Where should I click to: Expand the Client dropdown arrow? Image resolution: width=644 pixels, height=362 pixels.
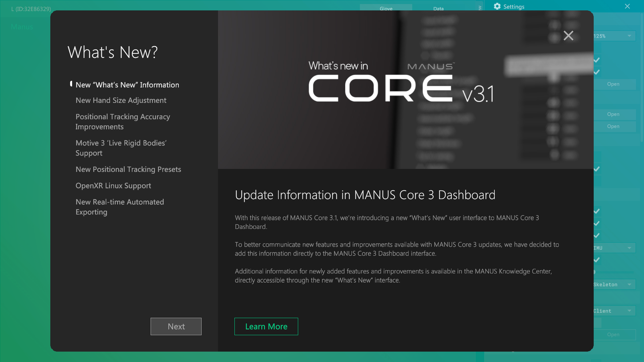629,311
